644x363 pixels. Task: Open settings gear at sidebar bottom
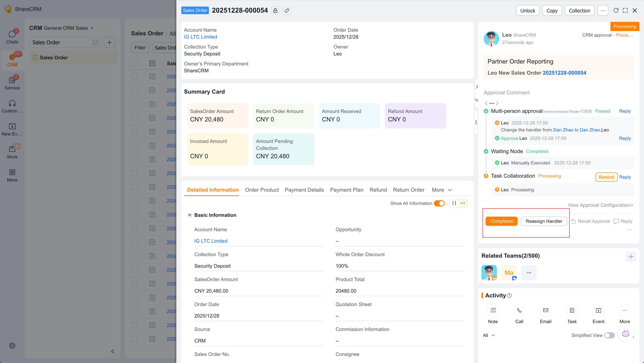pos(12,346)
